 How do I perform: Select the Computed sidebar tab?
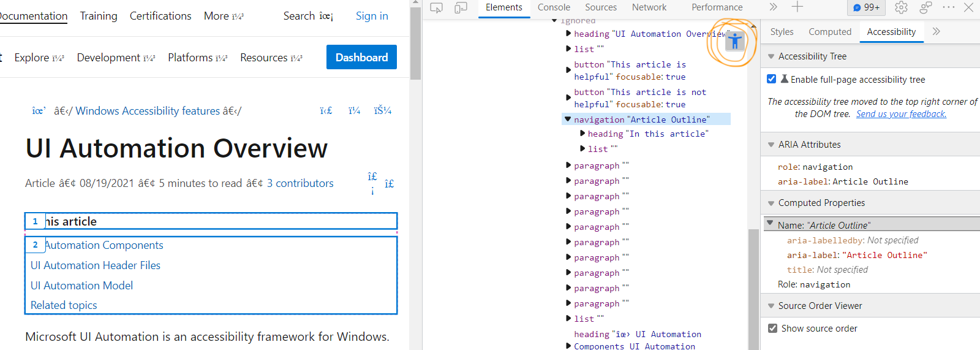coord(830,32)
